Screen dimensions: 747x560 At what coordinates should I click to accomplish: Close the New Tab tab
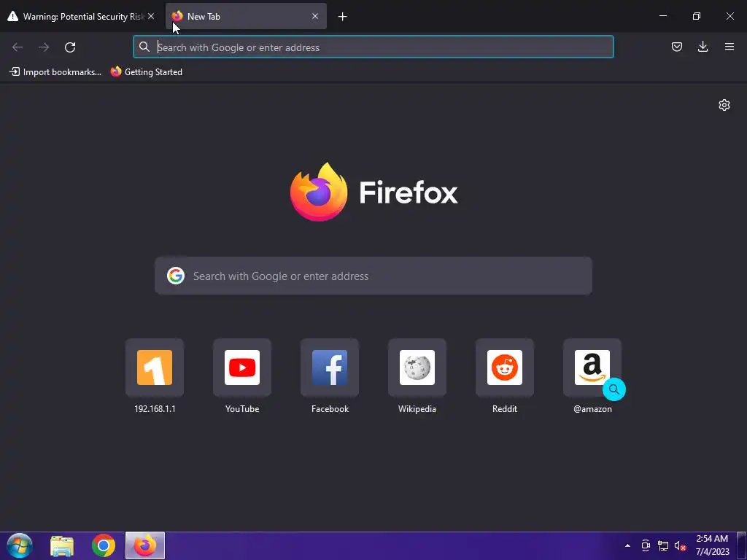[315, 16]
